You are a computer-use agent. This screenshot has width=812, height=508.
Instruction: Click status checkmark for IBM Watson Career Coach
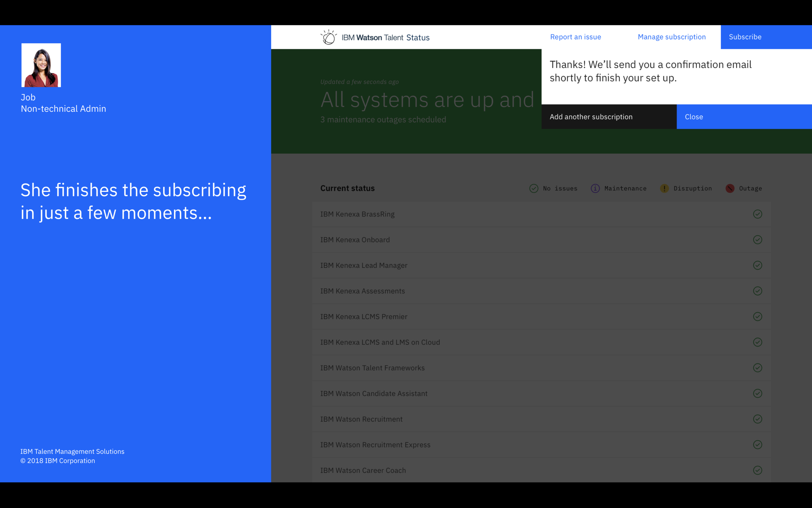(758, 470)
